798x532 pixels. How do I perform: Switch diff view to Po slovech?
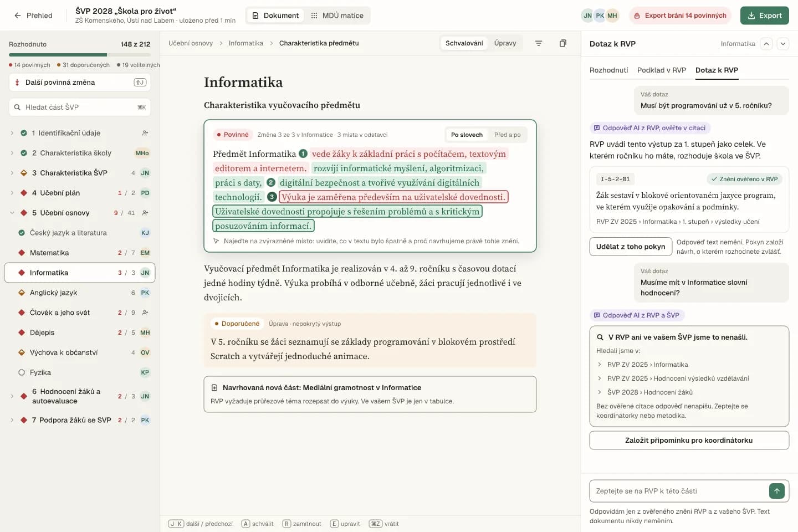(x=467, y=135)
